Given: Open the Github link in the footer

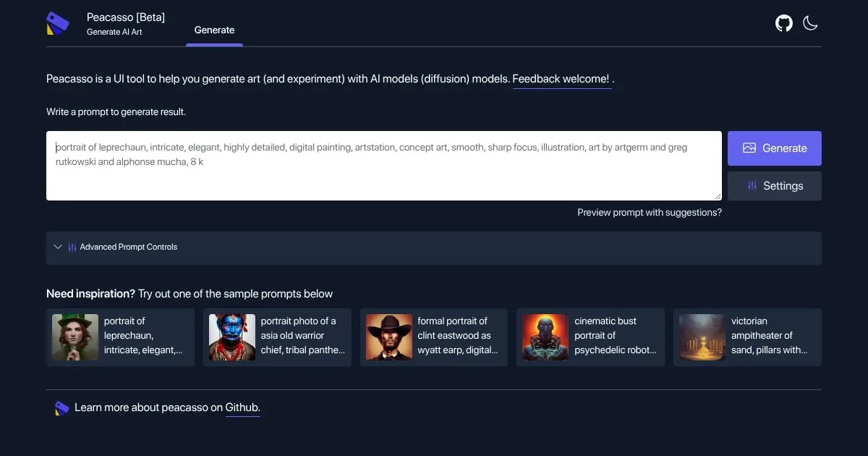Looking at the screenshot, I should click(242, 408).
